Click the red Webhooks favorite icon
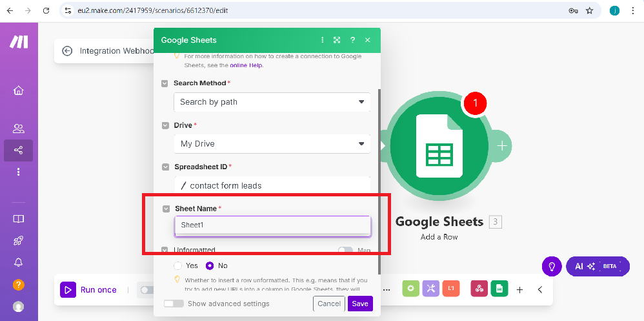644x321 pixels. tap(479, 289)
